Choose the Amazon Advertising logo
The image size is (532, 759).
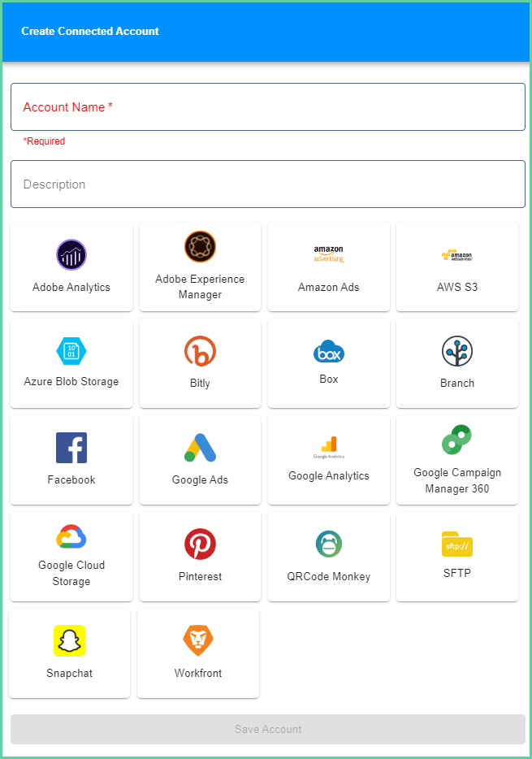(x=328, y=254)
